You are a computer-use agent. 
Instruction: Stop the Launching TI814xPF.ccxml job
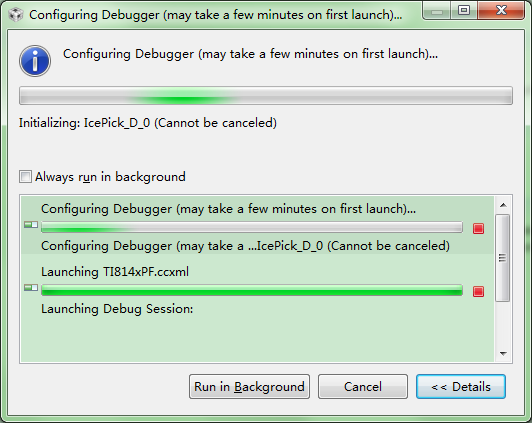(x=478, y=291)
